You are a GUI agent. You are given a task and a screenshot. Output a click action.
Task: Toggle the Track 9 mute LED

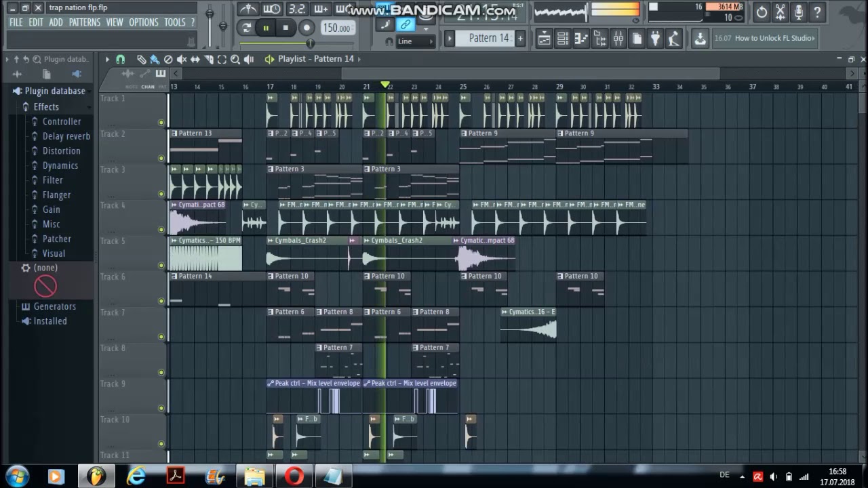click(x=161, y=408)
